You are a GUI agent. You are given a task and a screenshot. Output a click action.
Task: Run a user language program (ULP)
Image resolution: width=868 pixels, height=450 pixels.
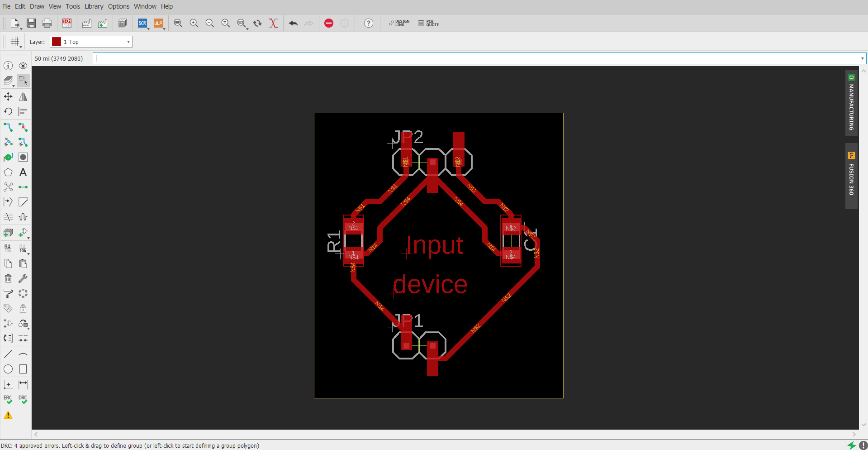pos(158,23)
